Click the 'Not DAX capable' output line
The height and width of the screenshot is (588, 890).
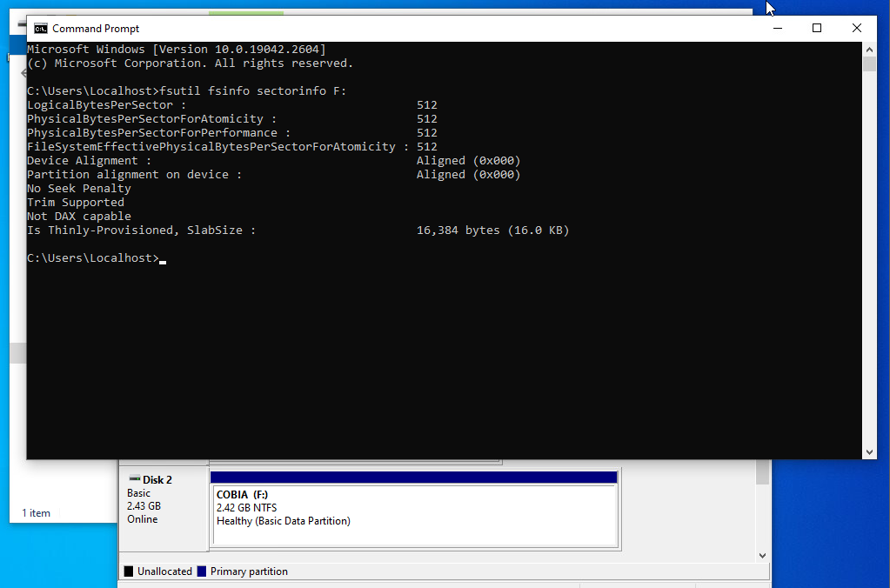pos(79,217)
